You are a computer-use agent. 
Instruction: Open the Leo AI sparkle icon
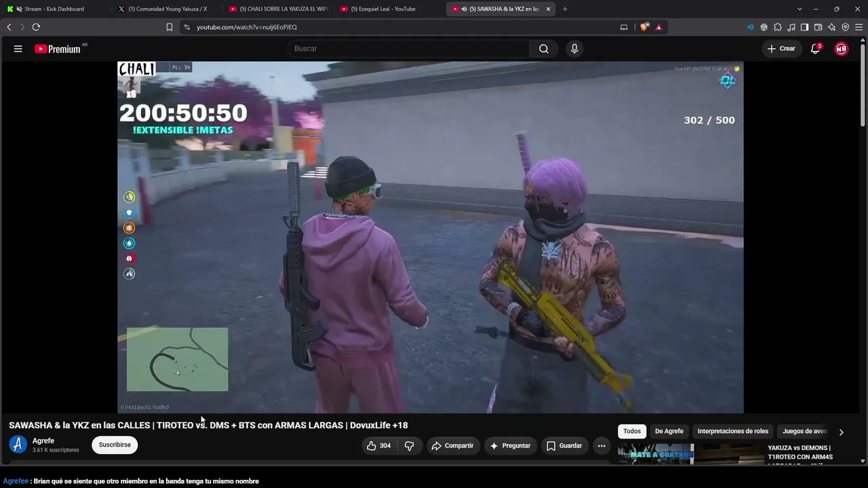tap(831, 27)
